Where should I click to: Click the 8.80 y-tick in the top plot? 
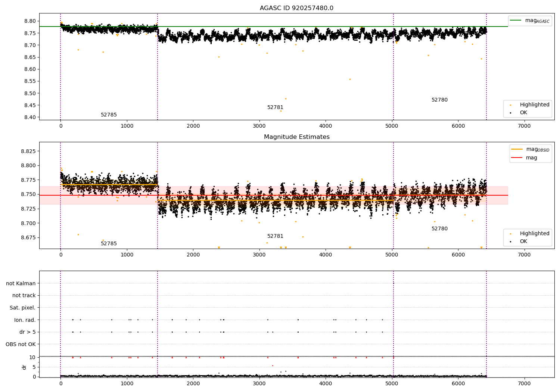click(x=30, y=21)
